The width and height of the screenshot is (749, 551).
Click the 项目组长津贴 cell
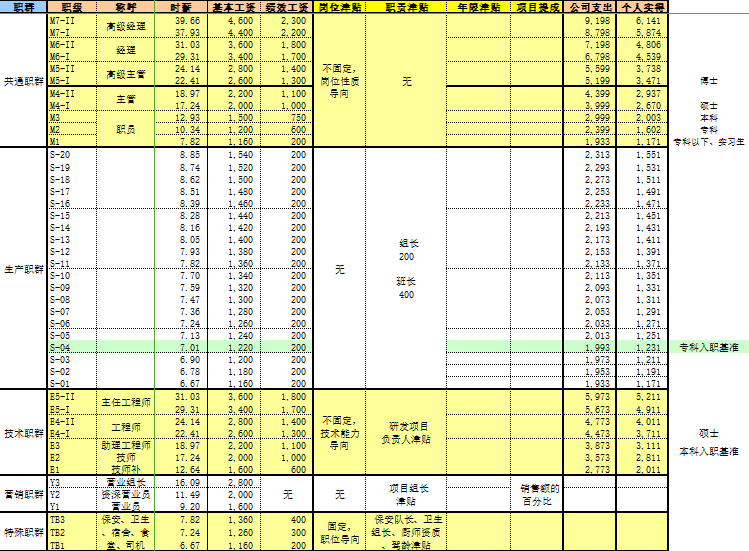(x=403, y=494)
